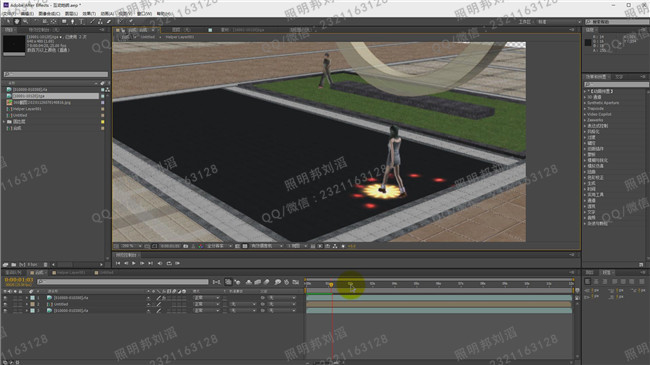The image size is (650, 365).
Task: Select the Hand tool in toolbar
Action: coord(17,22)
